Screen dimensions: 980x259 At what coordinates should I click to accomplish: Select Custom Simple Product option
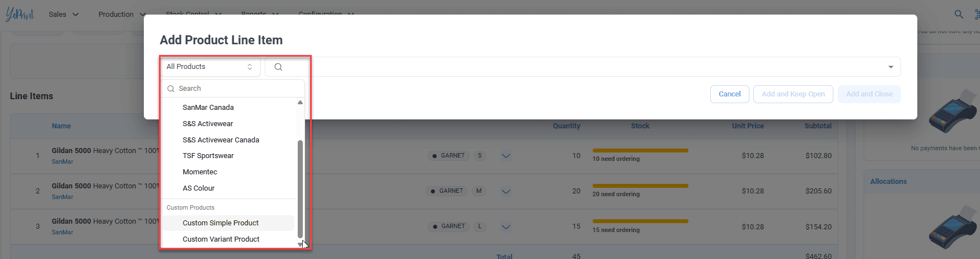click(221, 223)
